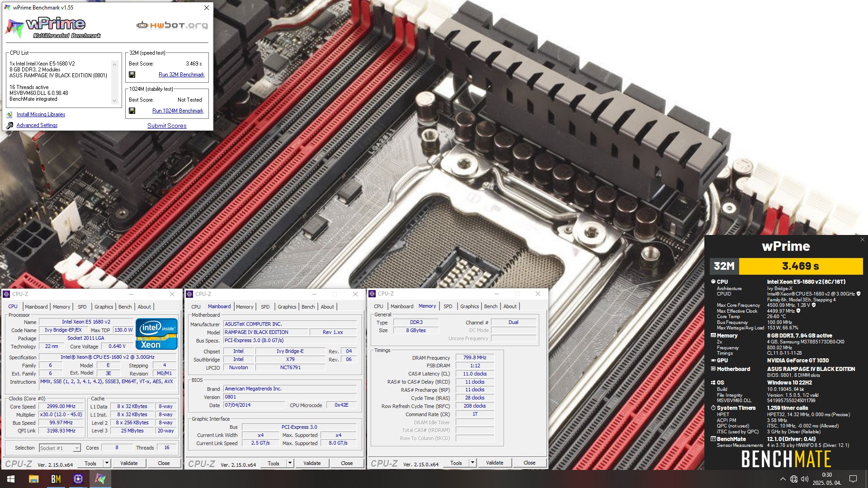Open network settings tray icon
This screenshot has width=868, height=488.
(x=794, y=479)
